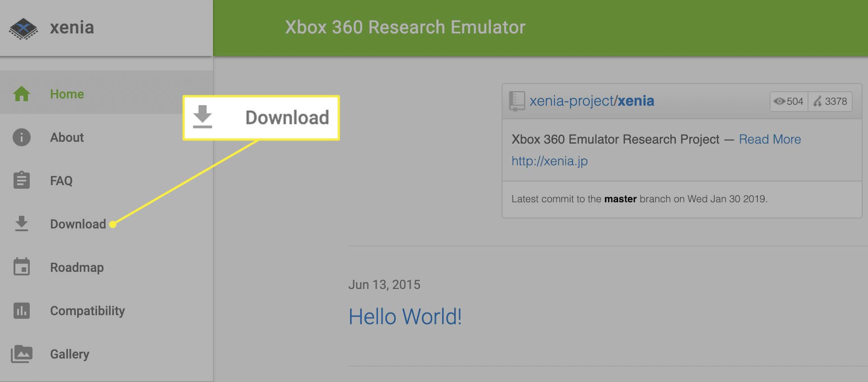Image resolution: width=868 pixels, height=382 pixels.
Task: Go to the FAQ page
Action: [106, 181]
